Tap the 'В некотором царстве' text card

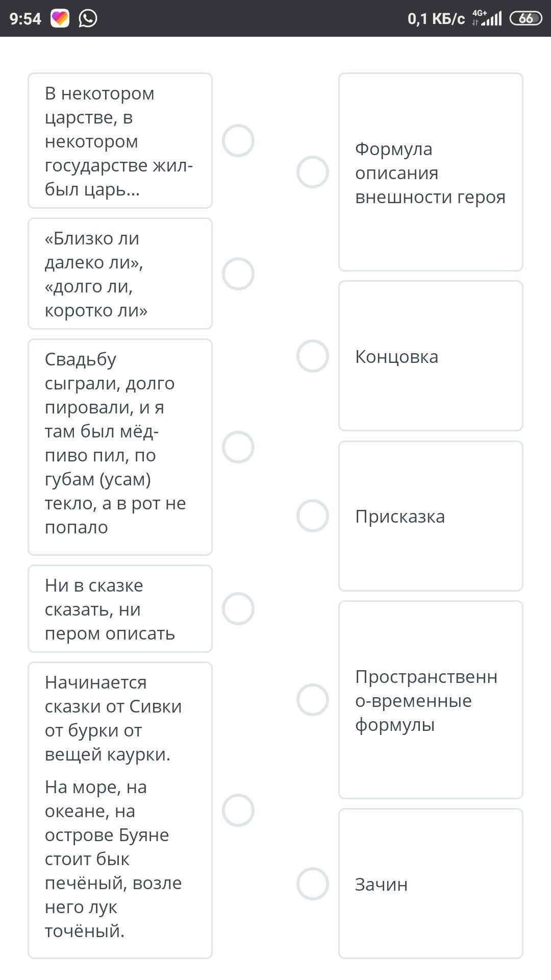click(x=120, y=140)
